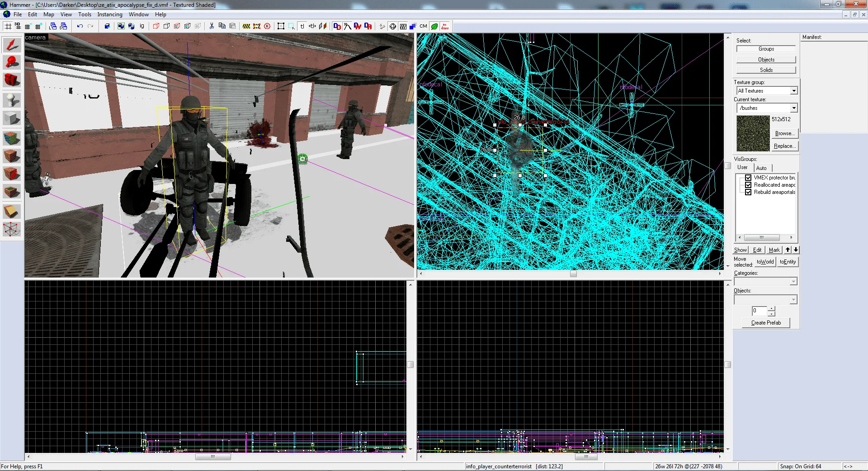Open the prefab Objects dropdown
868x471 pixels.
(x=793, y=300)
